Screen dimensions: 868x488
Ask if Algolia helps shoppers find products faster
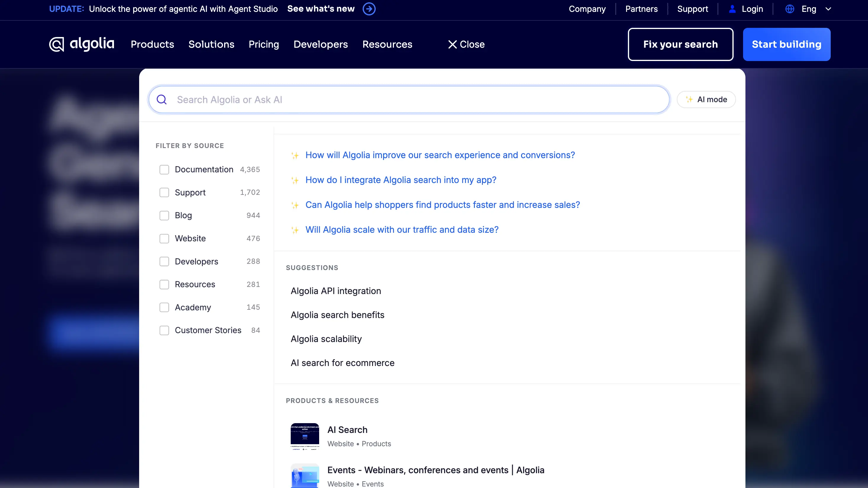tap(443, 205)
